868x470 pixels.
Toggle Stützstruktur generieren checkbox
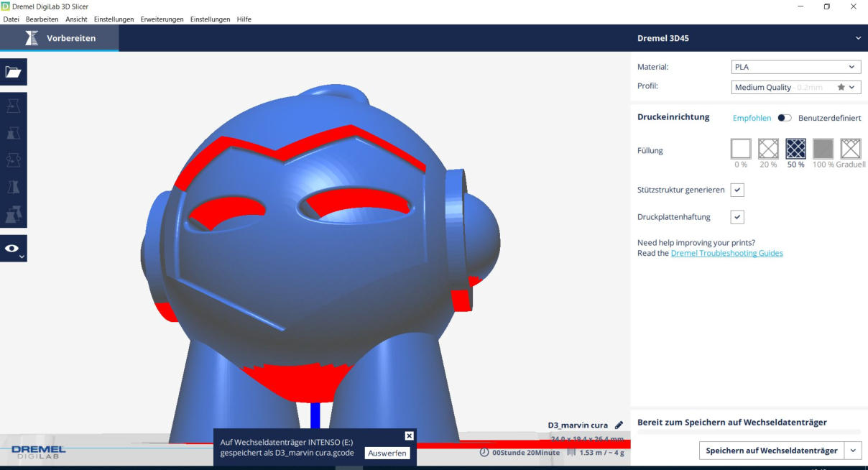click(737, 190)
